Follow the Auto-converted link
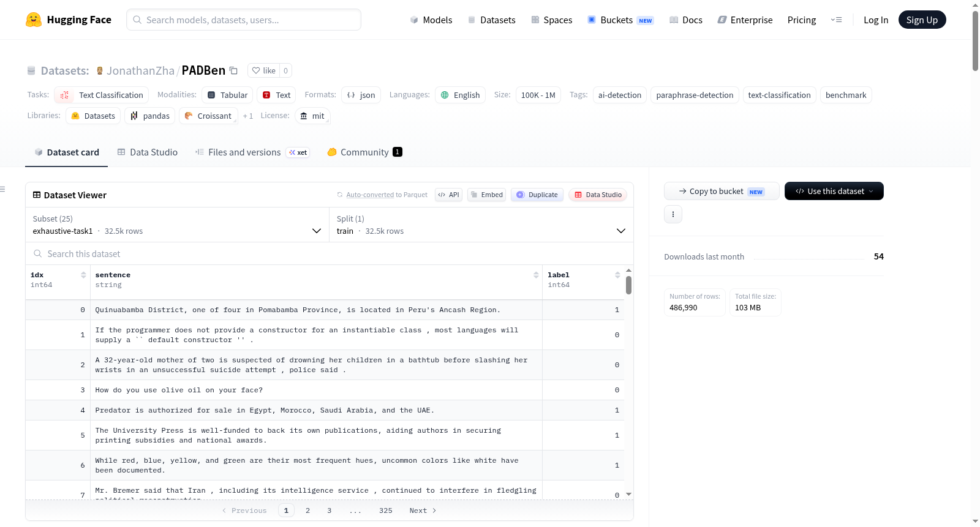Screen dimensions: 980x527 coord(370,195)
